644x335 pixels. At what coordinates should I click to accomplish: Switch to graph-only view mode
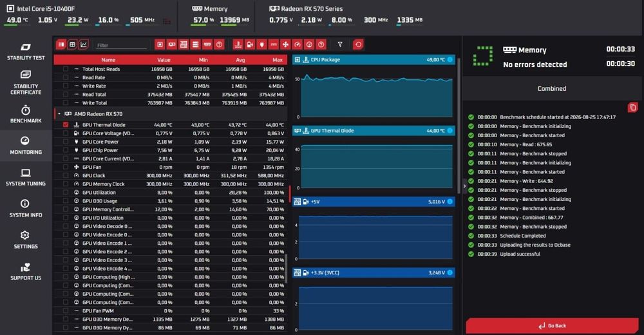tap(84, 44)
